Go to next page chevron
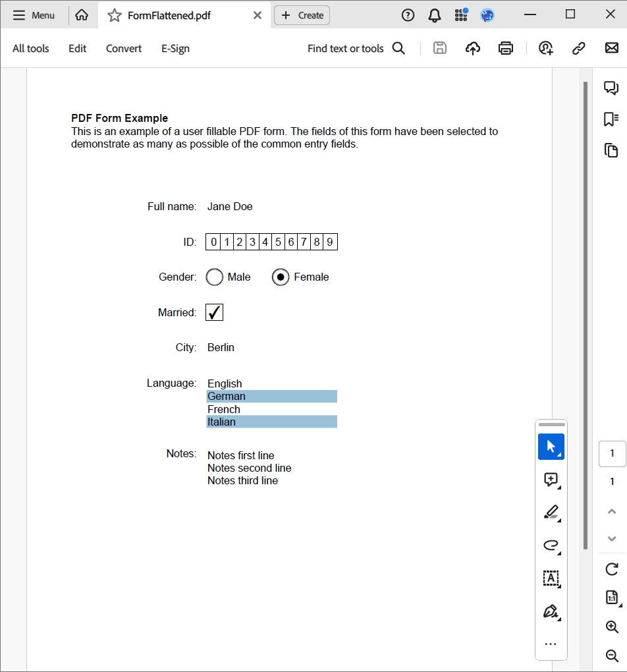 point(612,538)
